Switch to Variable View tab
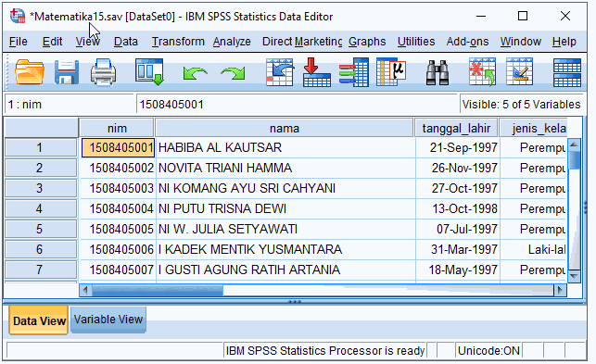The image size is (596, 364). point(108,320)
